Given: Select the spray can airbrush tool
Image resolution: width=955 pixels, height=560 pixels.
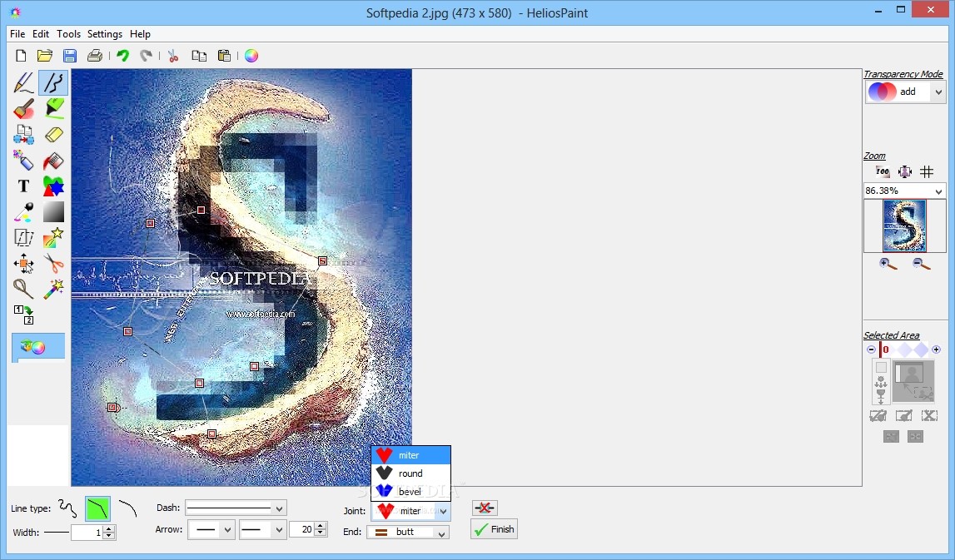Looking at the screenshot, I should 23,161.
